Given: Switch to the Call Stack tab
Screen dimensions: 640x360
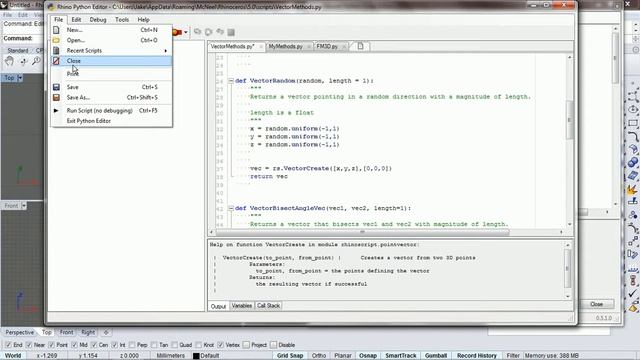Looking at the screenshot, I should 268,305.
